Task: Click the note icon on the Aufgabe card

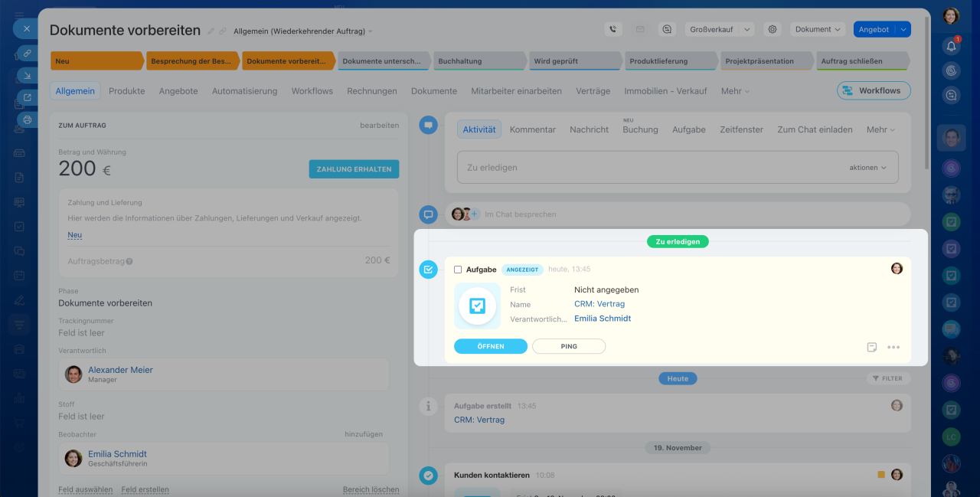Action: click(x=872, y=347)
